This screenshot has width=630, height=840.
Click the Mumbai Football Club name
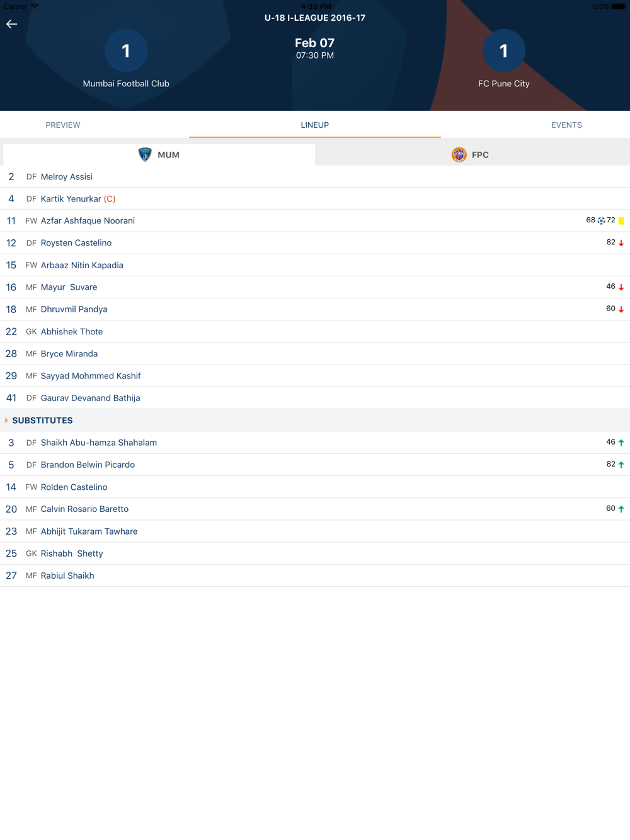(126, 83)
